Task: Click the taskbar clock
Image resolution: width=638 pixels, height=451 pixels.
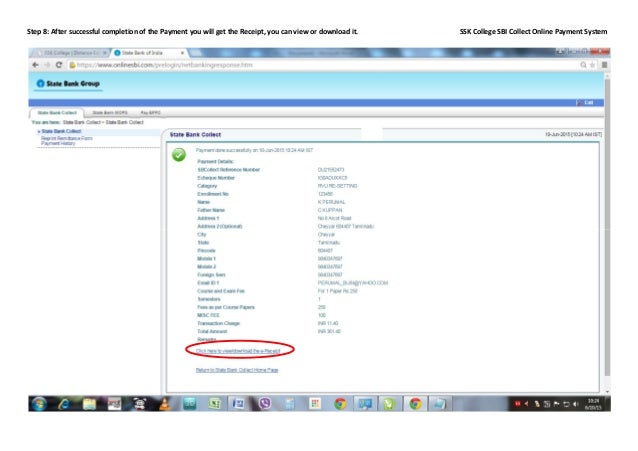Action: pos(593,404)
